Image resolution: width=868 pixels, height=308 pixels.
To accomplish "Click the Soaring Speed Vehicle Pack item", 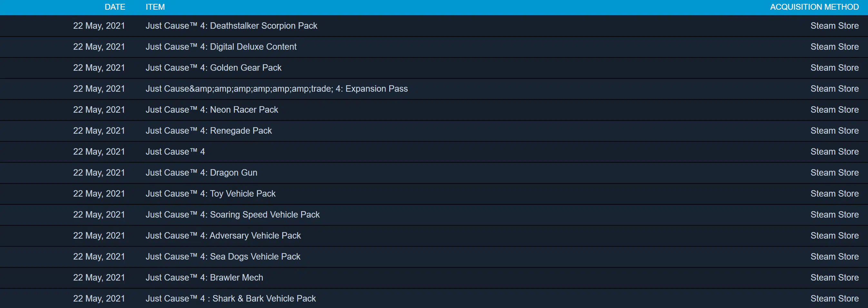I will tap(232, 215).
